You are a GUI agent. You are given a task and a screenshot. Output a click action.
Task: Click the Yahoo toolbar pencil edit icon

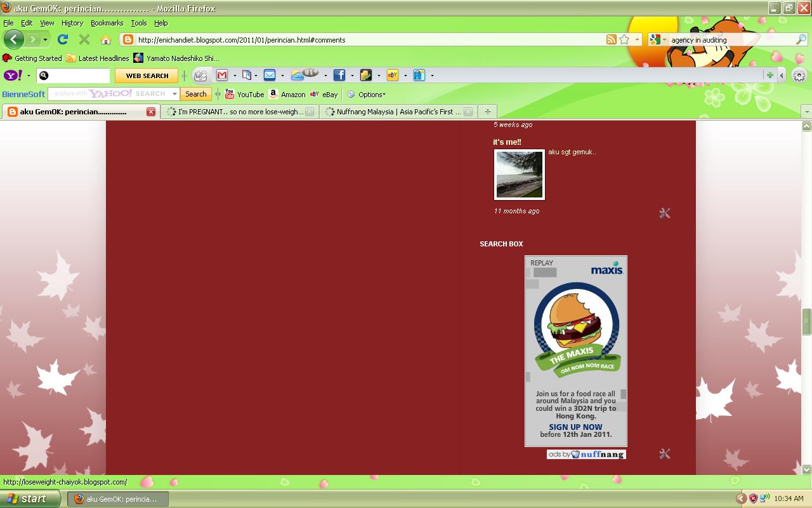[x=200, y=76]
